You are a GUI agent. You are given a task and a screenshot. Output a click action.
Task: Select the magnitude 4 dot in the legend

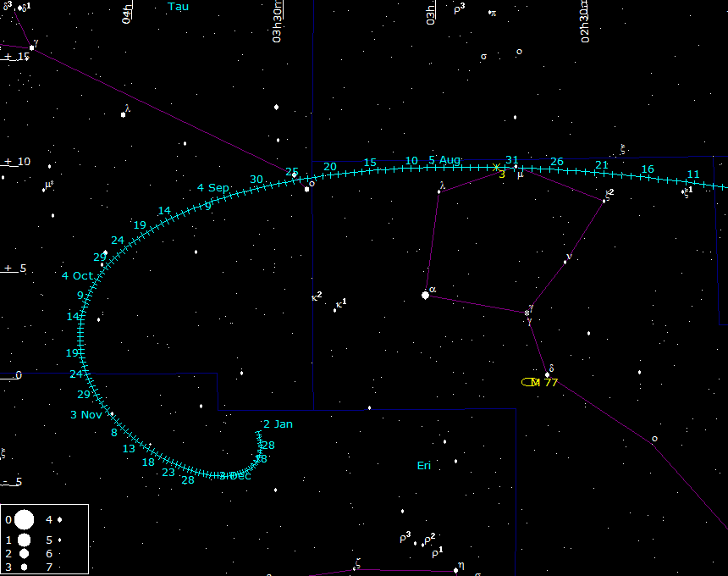point(59,520)
